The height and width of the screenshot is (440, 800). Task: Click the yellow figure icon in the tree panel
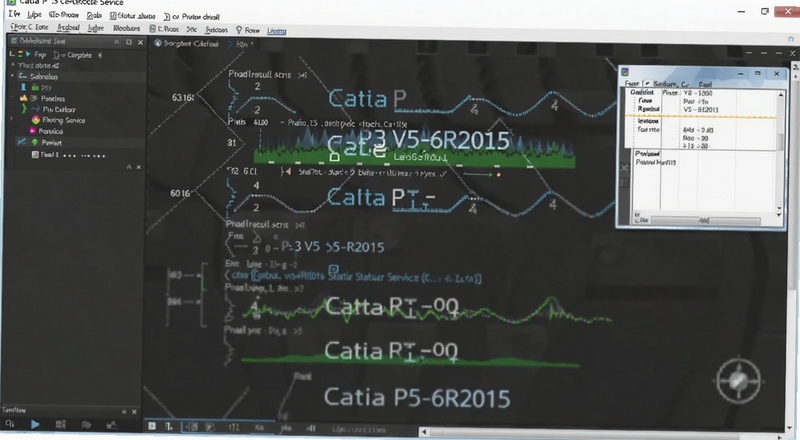[23, 98]
